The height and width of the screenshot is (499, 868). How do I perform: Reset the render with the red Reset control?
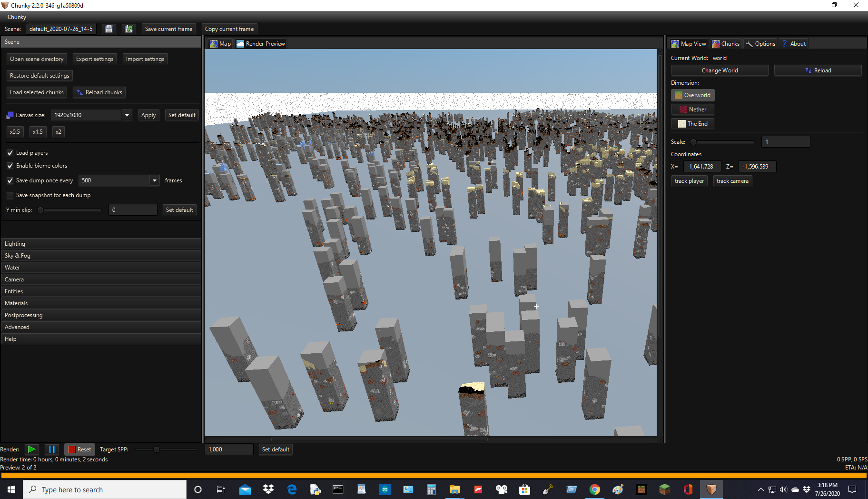(79, 449)
